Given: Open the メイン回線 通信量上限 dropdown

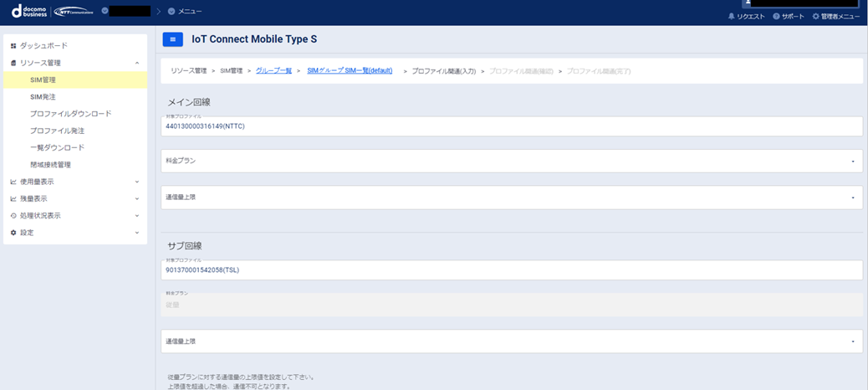Looking at the screenshot, I should pos(512,198).
